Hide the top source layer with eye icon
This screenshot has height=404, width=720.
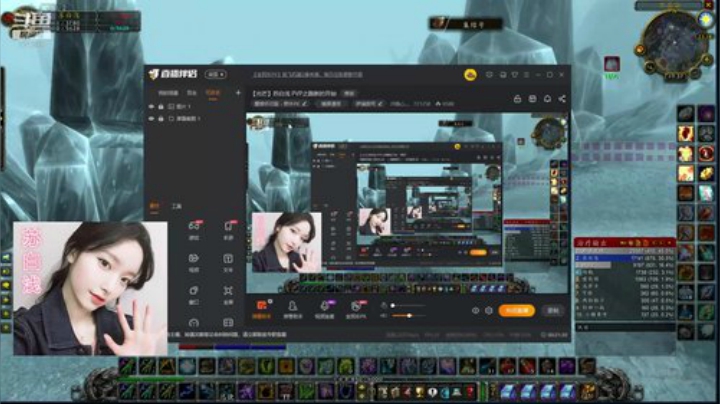tap(151, 107)
